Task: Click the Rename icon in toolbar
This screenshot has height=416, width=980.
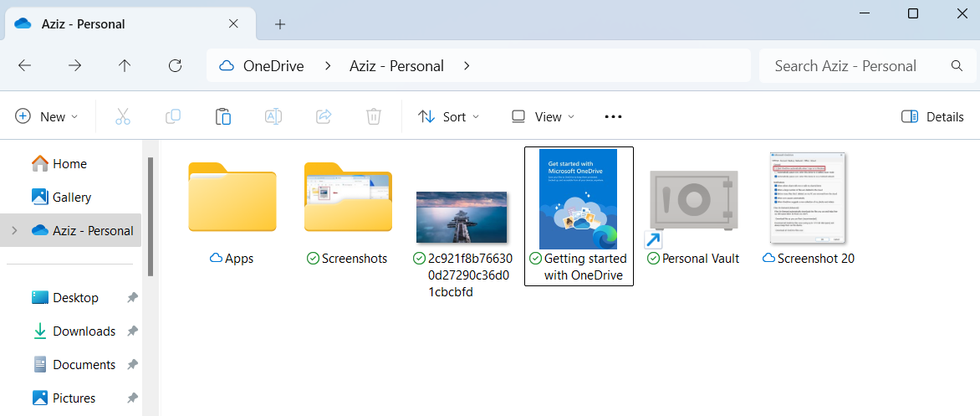Action: click(x=273, y=116)
